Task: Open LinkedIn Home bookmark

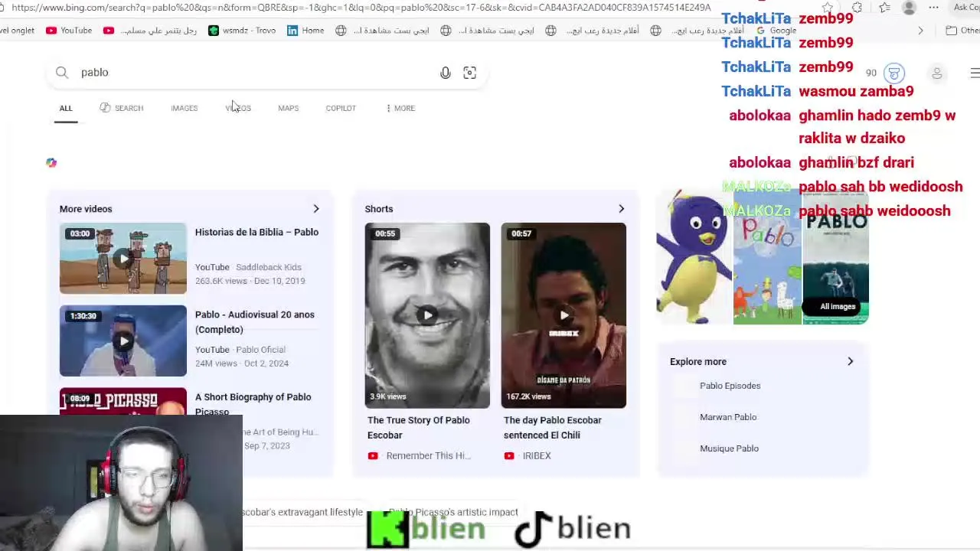Action: (305, 31)
